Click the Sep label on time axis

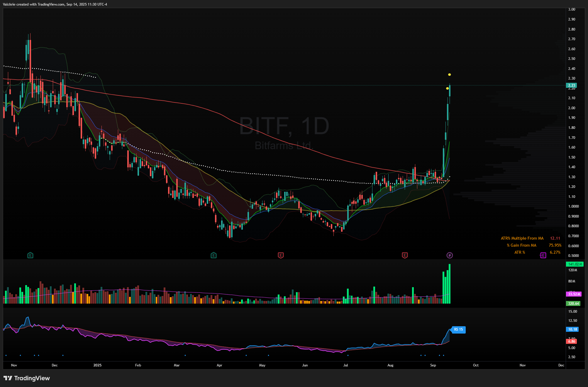433,365
